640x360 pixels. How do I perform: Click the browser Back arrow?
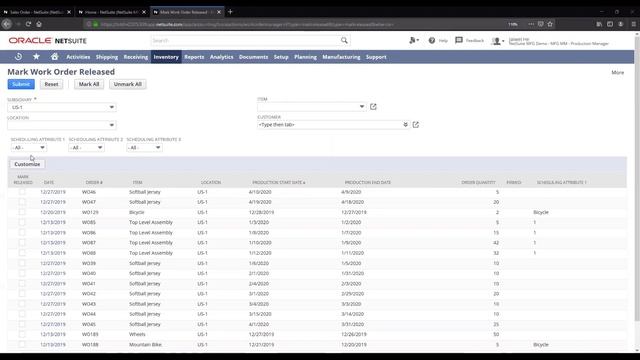(7, 24)
